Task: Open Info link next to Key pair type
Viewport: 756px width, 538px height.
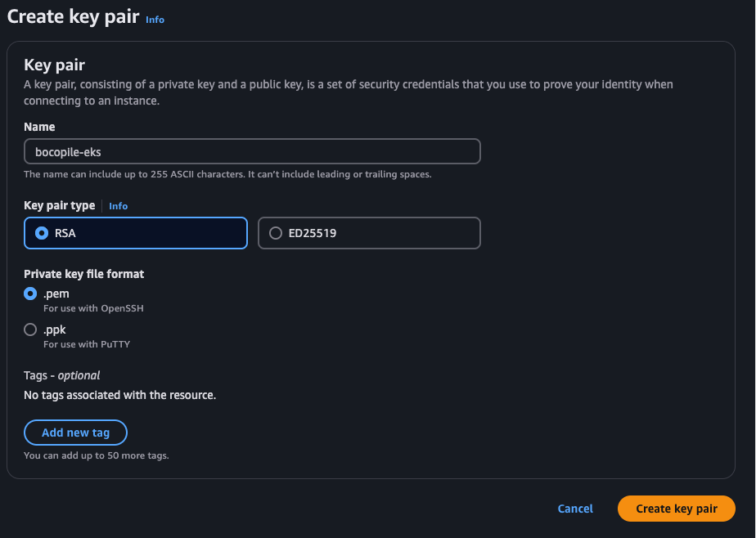Action: point(118,206)
